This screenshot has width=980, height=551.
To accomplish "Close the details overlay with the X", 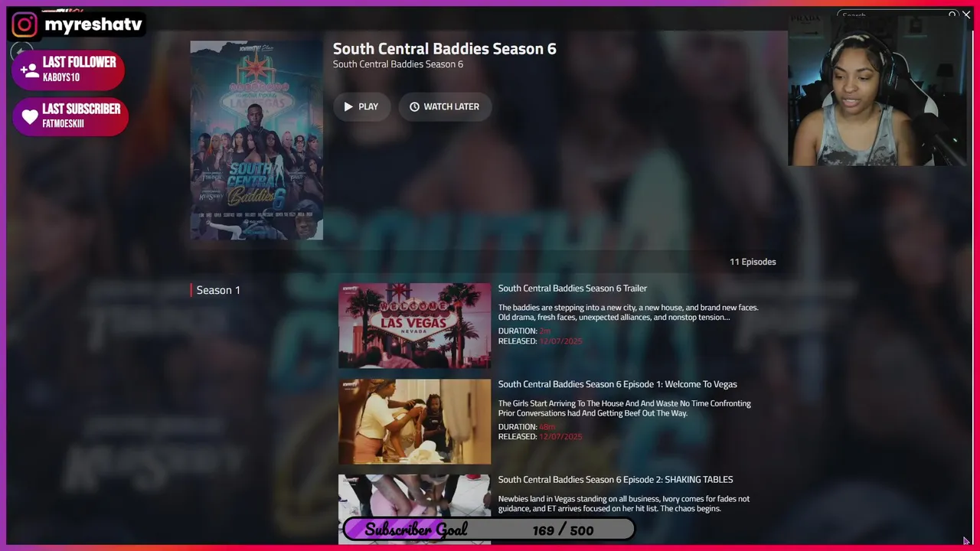I will (x=967, y=15).
